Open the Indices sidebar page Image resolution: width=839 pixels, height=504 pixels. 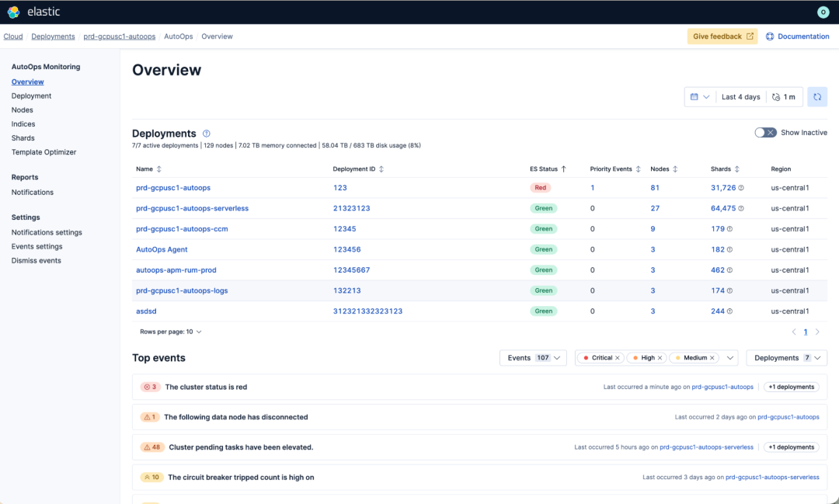[23, 123]
